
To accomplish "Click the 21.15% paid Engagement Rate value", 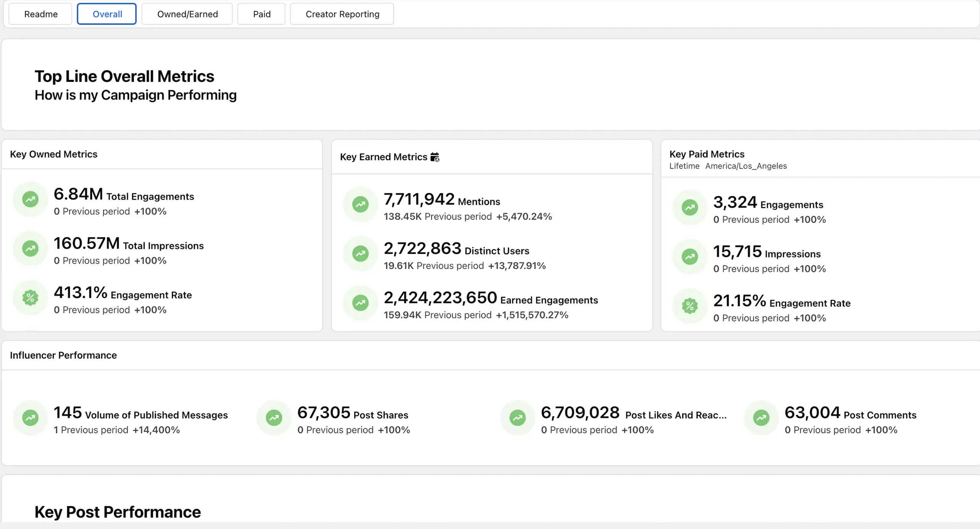I will click(x=740, y=301).
